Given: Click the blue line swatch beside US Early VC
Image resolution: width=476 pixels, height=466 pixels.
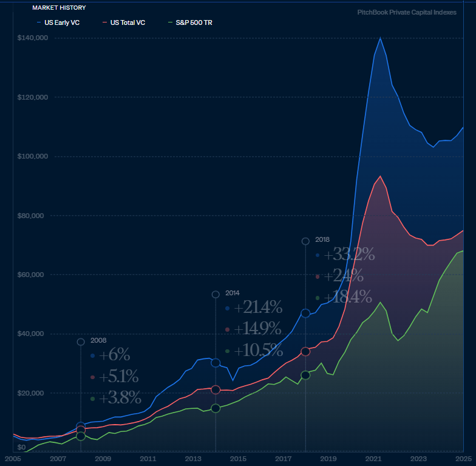Looking at the screenshot, I should 39,22.
